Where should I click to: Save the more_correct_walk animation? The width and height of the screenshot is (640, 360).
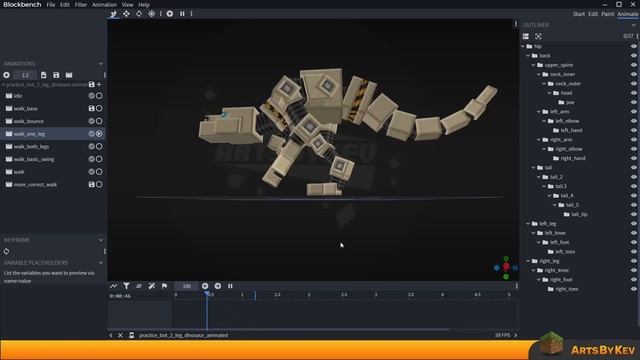coord(91,184)
